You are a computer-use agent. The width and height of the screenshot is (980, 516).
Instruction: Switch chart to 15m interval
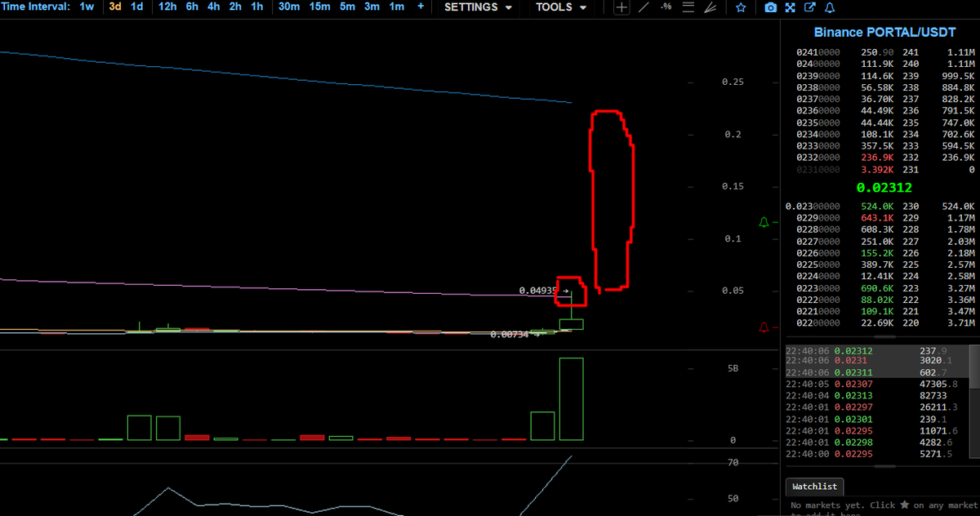(x=319, y=7)
